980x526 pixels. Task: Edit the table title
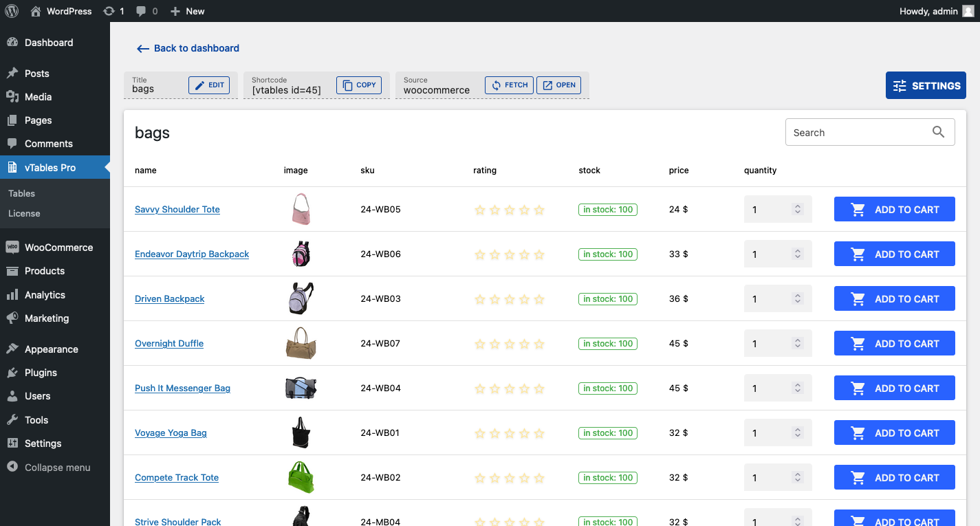[x=209, y=85]
